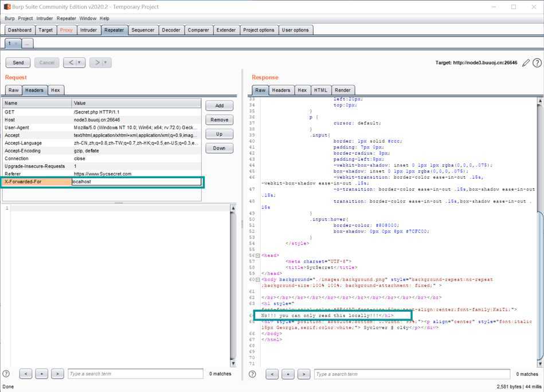Open the Help menu
Screen dimensions: 544x392
[104, 18]
